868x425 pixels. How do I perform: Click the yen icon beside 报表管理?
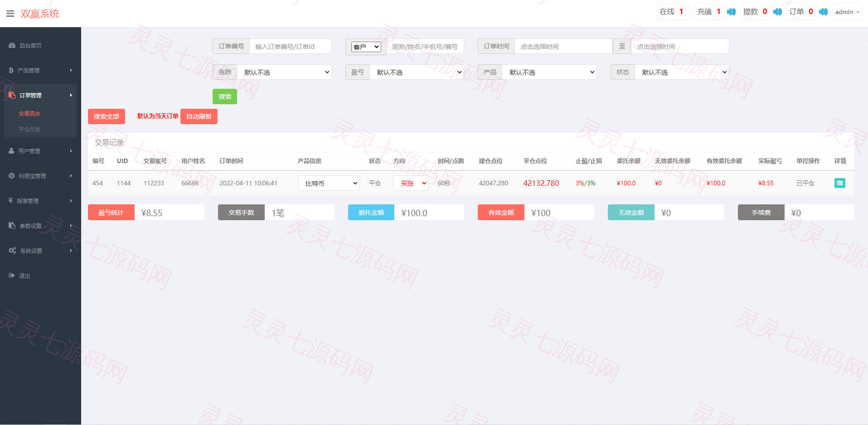[x=10, y=200]
